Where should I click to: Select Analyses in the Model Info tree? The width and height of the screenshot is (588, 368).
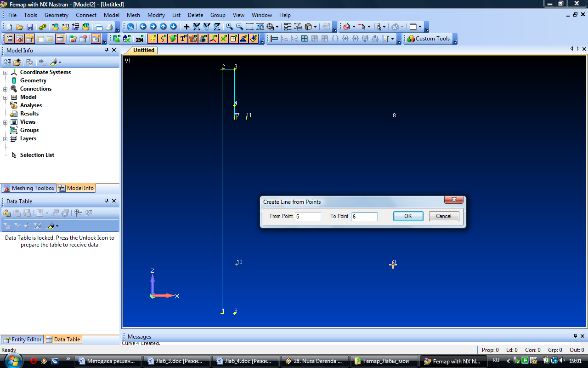(x=31, y=105)
